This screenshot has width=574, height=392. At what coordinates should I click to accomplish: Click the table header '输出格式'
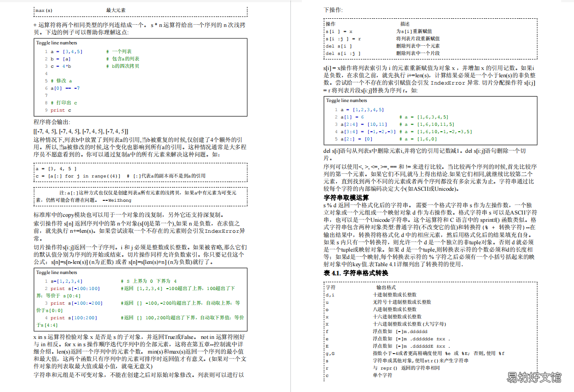tap(386, 287)
